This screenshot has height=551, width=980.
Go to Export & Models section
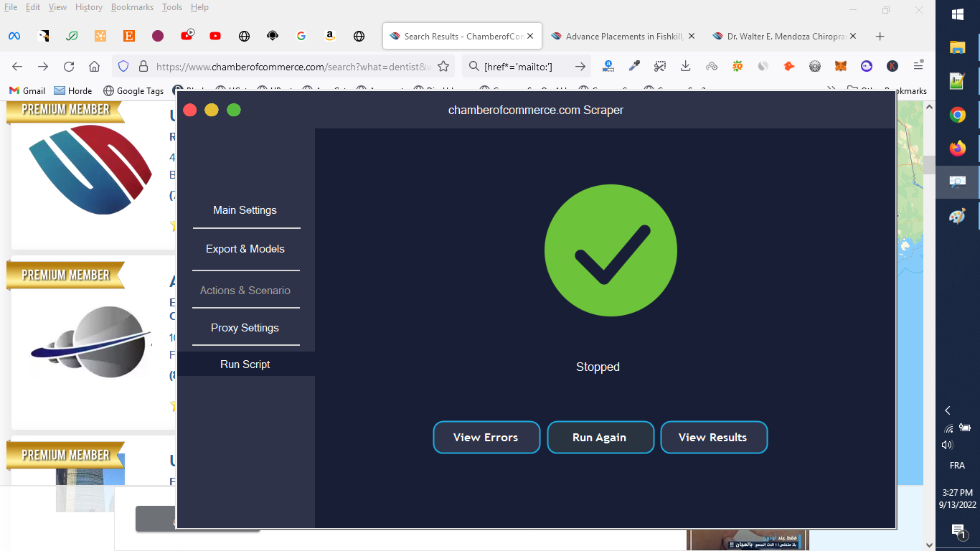(x=245, y=249)
